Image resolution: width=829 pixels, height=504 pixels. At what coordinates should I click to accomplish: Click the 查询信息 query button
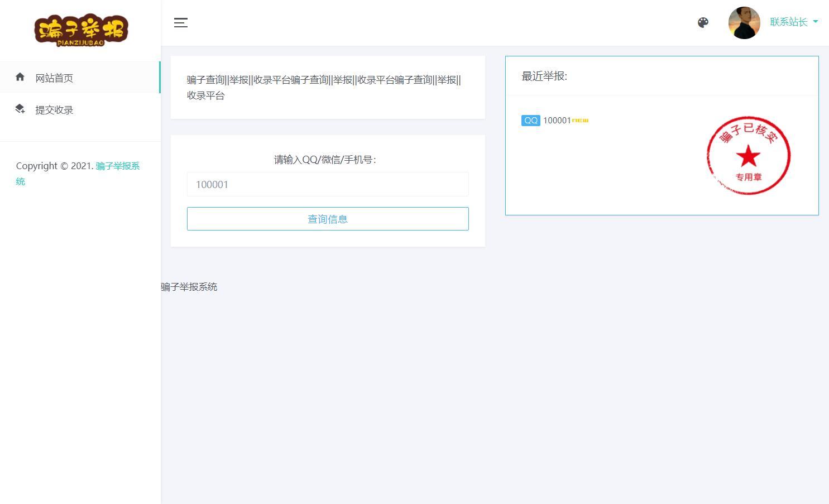327,218
